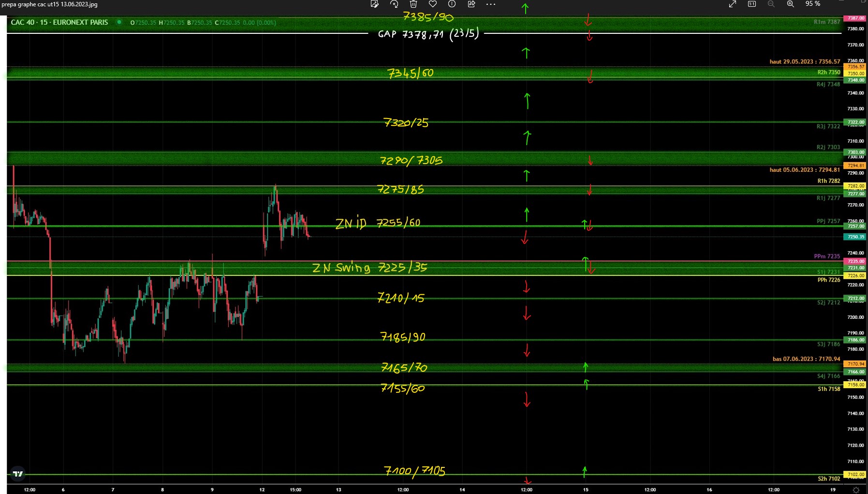The width and height of the screenshot is (868, 494).
Task: Click the S4j 7166 pivot label
Action: pos(828,376)
